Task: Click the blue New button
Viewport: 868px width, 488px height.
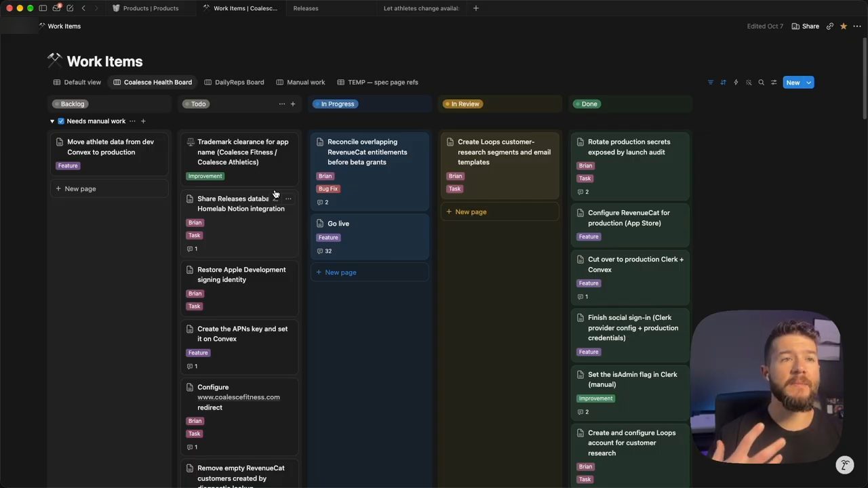Action: click(793, 83)
